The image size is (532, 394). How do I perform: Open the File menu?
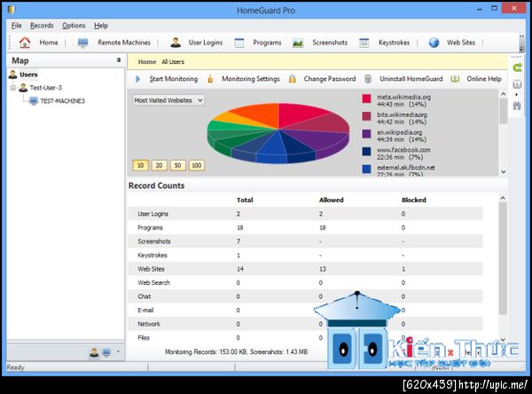coord(16,26)
